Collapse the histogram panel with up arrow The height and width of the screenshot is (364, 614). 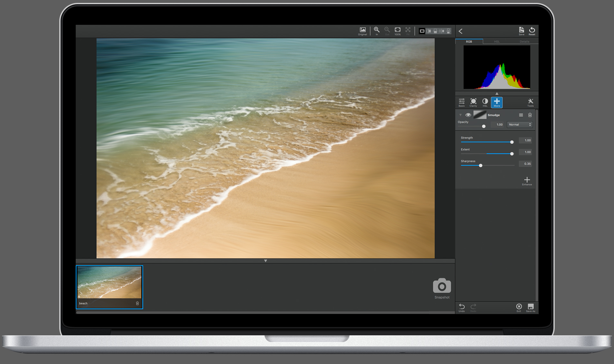(497, 93)
